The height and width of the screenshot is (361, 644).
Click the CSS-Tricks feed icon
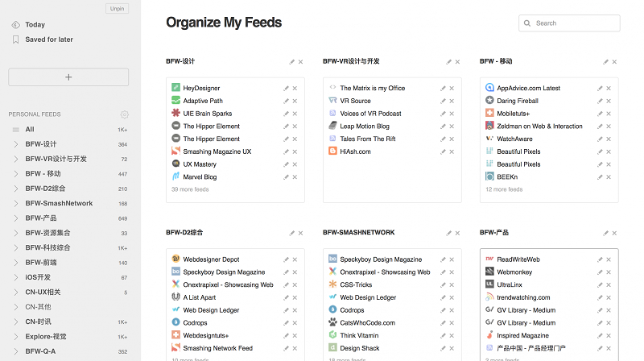pos(332,284)
